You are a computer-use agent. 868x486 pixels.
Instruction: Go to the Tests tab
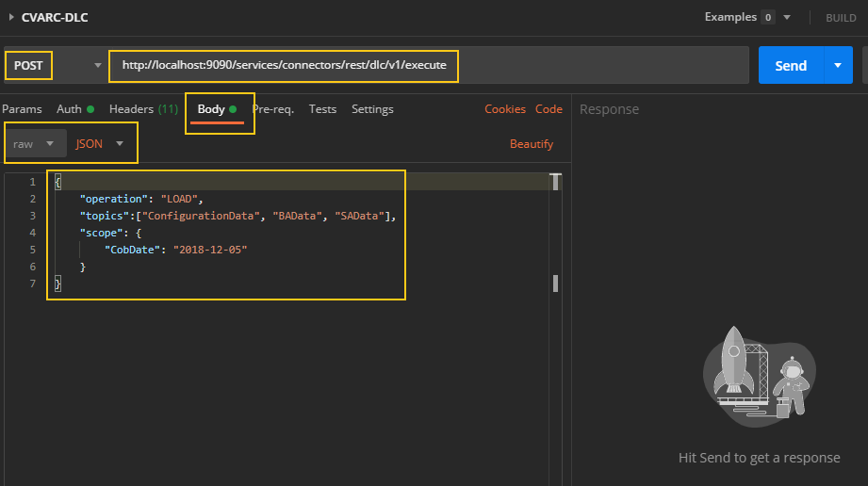pyautogui.click(x=322, y=109)
